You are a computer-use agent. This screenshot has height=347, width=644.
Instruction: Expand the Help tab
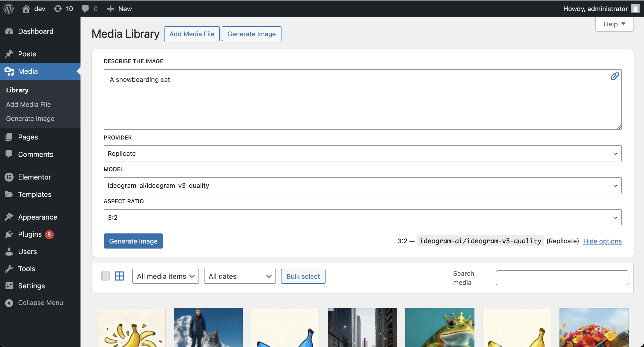[614, 24]
